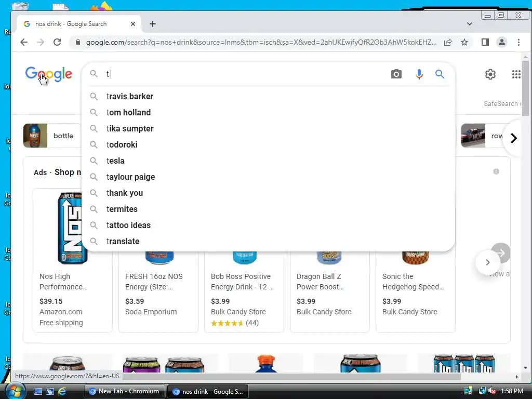
Task: Open a new tab with plus button
Action: [153, 24]
